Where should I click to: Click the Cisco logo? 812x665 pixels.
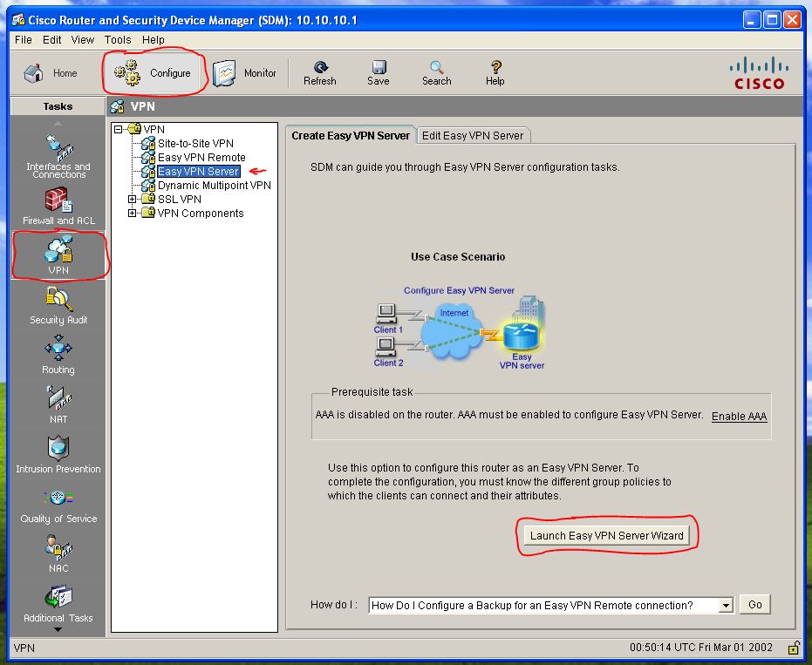click(759, 73)
